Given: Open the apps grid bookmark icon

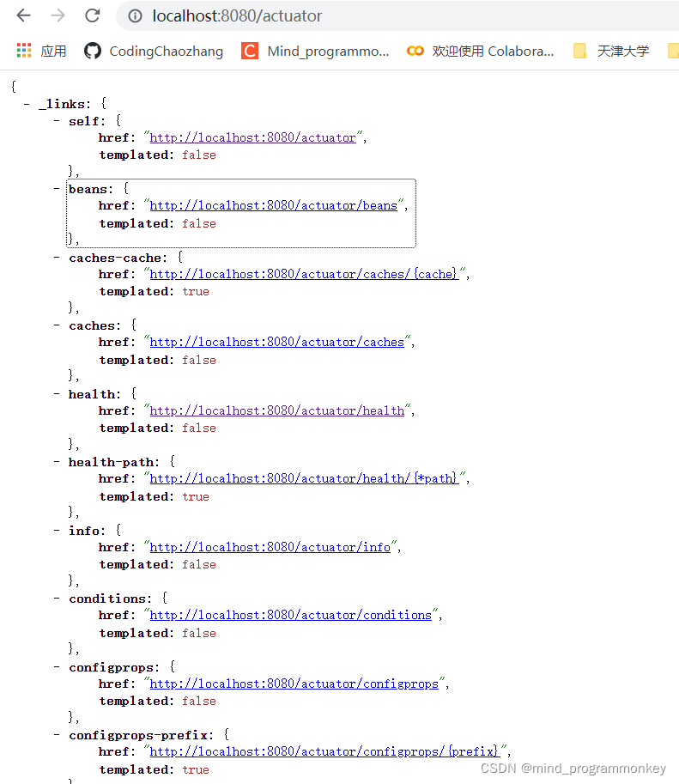Looking at the screenshot, I should (x=23, y=51).
